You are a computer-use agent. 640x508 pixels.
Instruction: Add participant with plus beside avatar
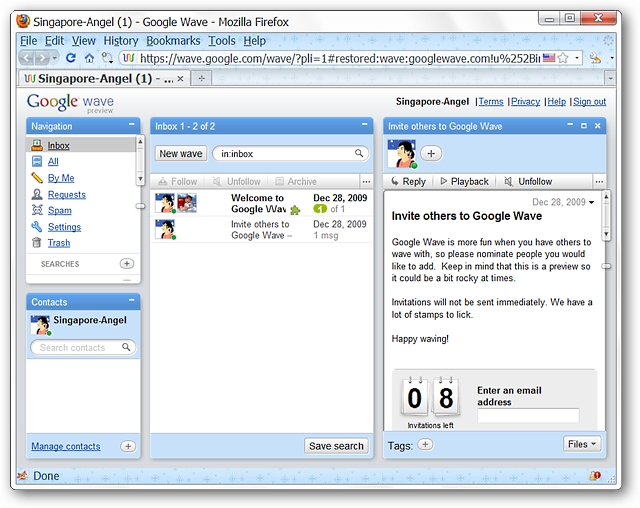click(x=431, y=153)
